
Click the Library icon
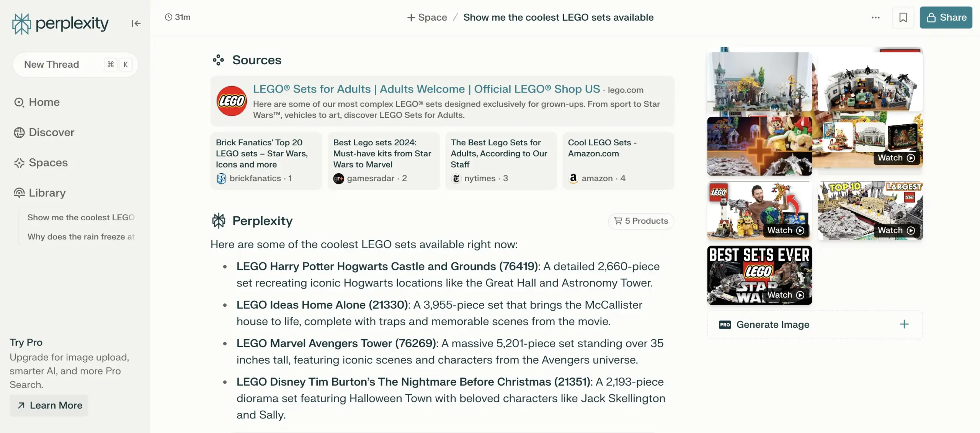pos(19,193)
